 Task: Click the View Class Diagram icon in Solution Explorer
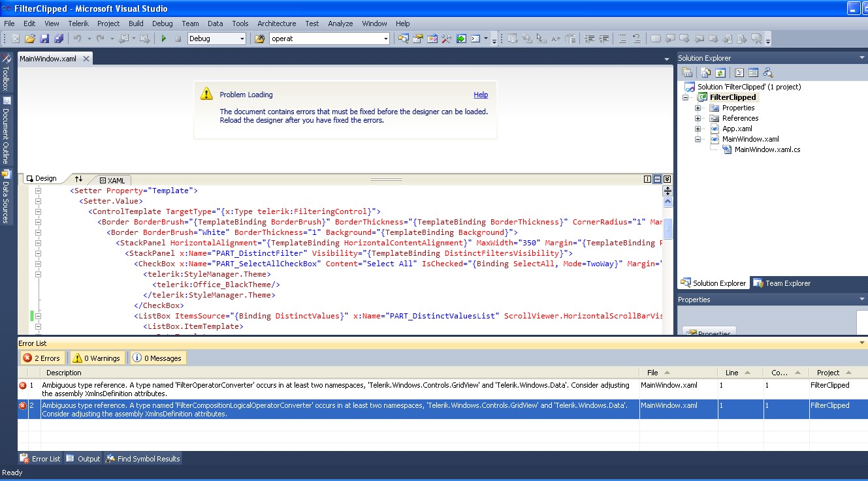click(x=768, y=72)
